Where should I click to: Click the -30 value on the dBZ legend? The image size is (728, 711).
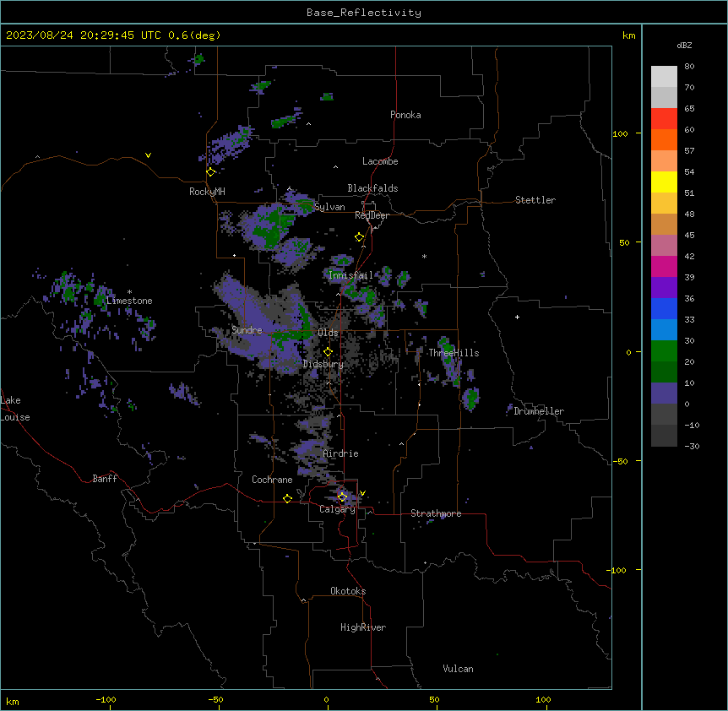[x=692, y=446]
